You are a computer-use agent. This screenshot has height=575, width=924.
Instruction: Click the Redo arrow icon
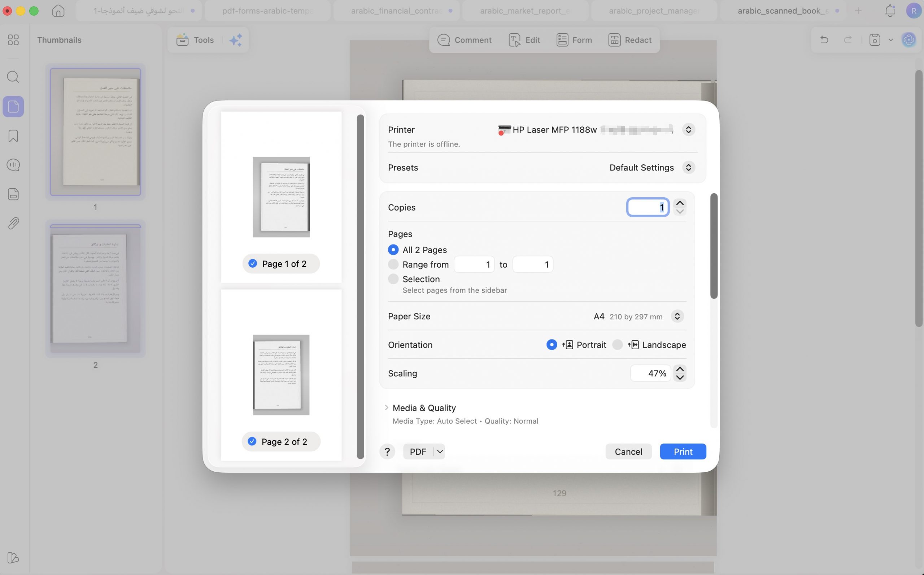click(847, 40)
